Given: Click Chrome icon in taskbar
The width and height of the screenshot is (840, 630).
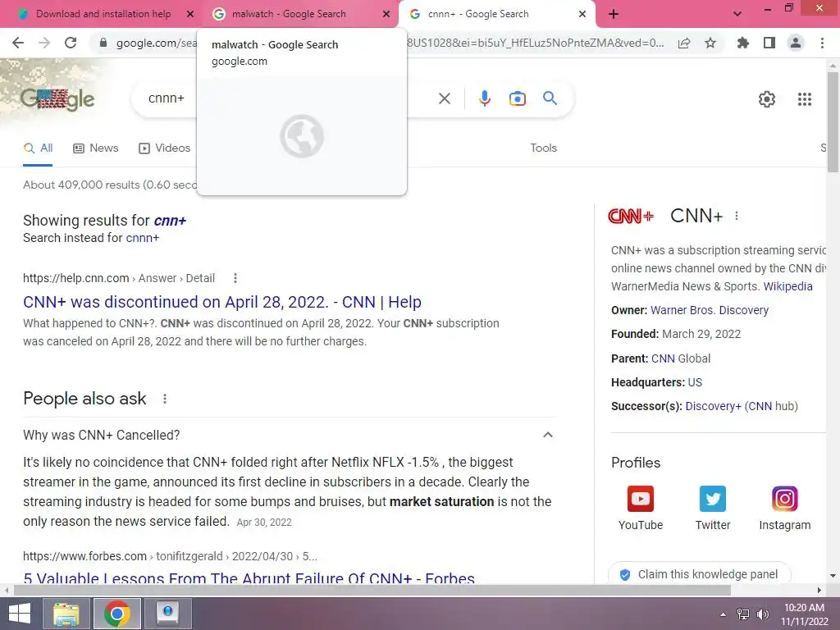Looking at the screenshot, I should point(117,614).
